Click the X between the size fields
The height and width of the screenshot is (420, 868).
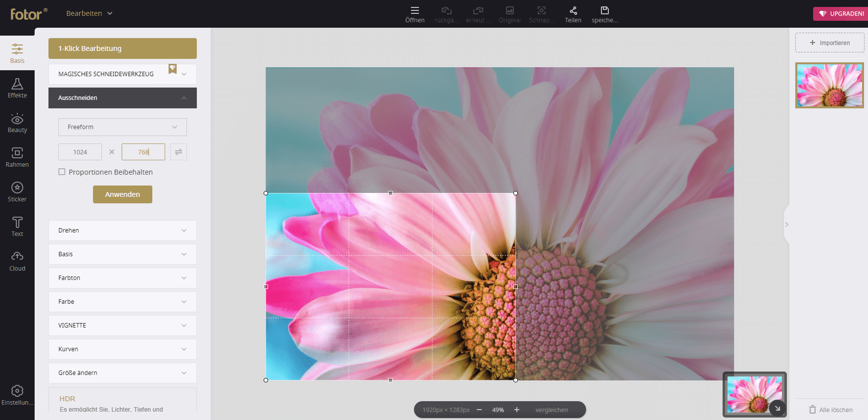click(x=112, y=152)
